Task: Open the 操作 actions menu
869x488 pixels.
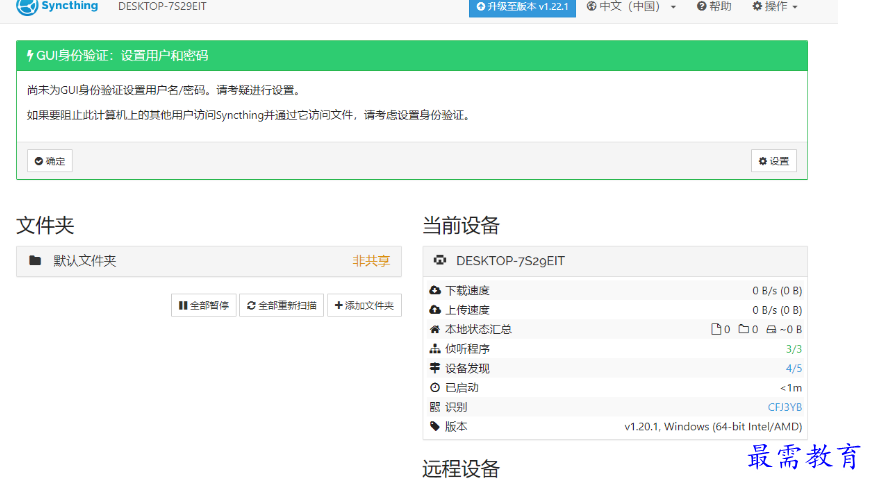Action: click(x=774, y=7)
